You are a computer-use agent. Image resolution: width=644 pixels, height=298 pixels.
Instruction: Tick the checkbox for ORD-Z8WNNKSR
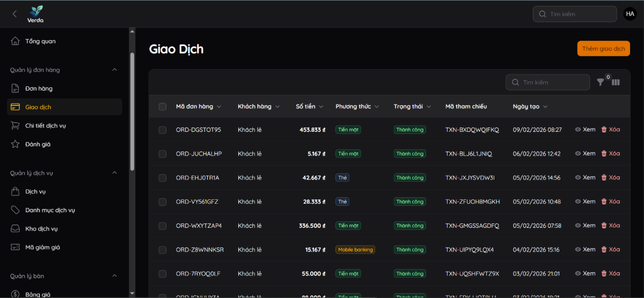click(163, 250)
